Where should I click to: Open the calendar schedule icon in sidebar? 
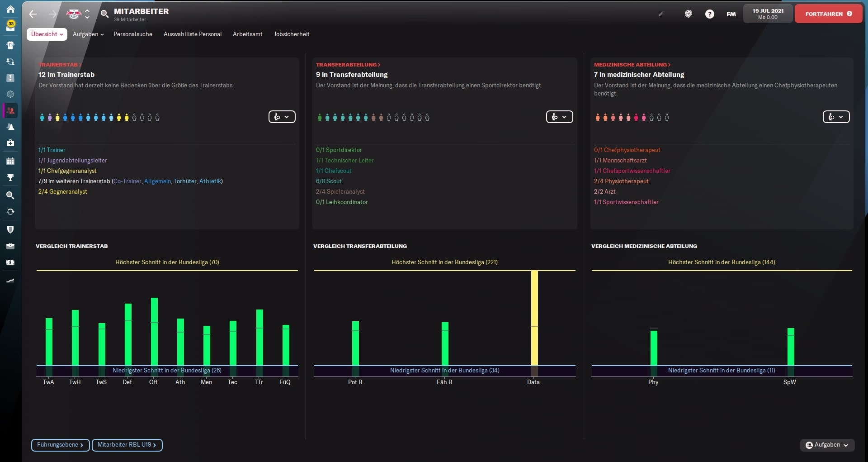[x=10, y=161]
